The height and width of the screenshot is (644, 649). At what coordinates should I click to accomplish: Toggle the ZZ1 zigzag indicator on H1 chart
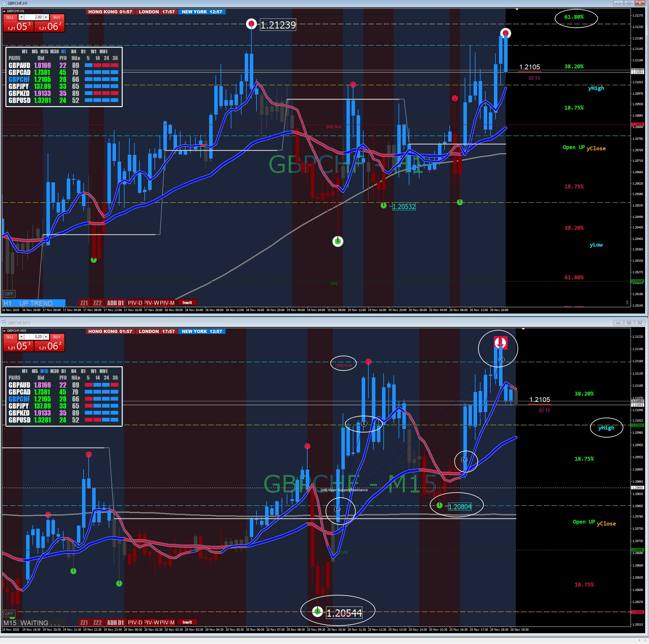84,303
